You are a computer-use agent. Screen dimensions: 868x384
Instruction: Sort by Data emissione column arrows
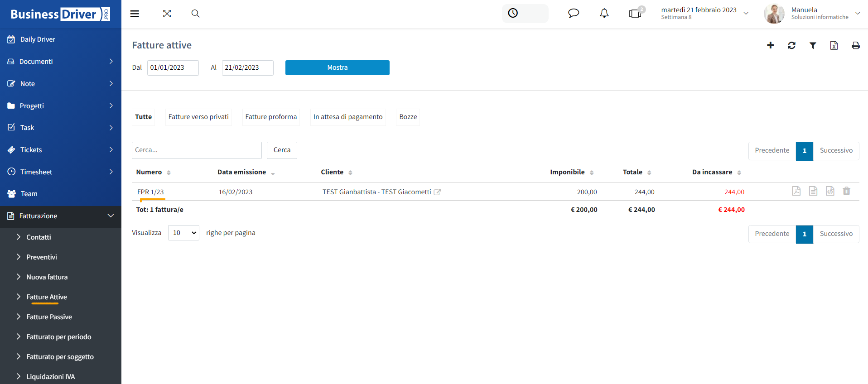coord(273,173)
